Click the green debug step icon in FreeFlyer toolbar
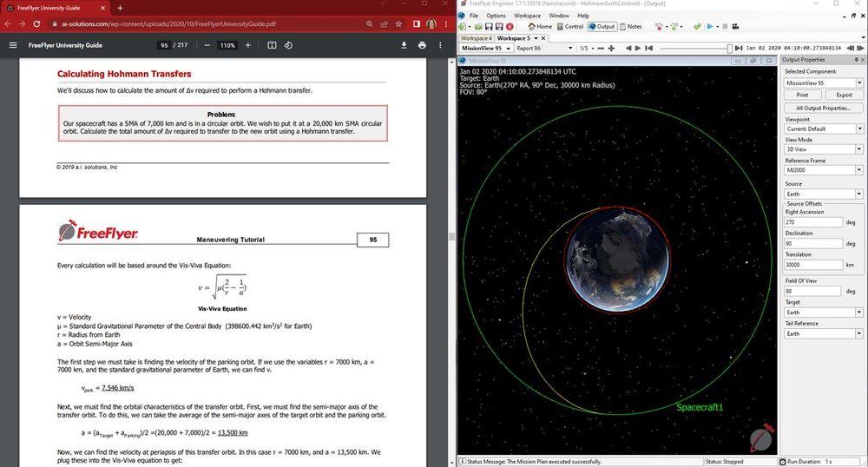 tap(674, 27)
